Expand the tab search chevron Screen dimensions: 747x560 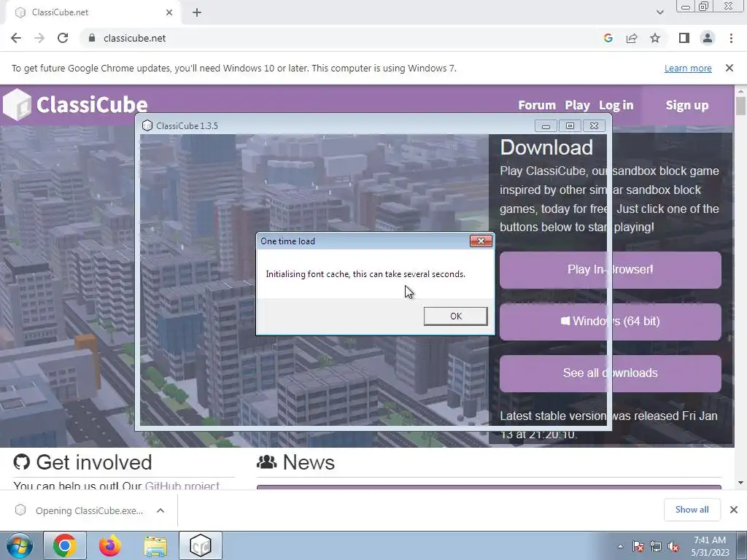click(659, 12)
